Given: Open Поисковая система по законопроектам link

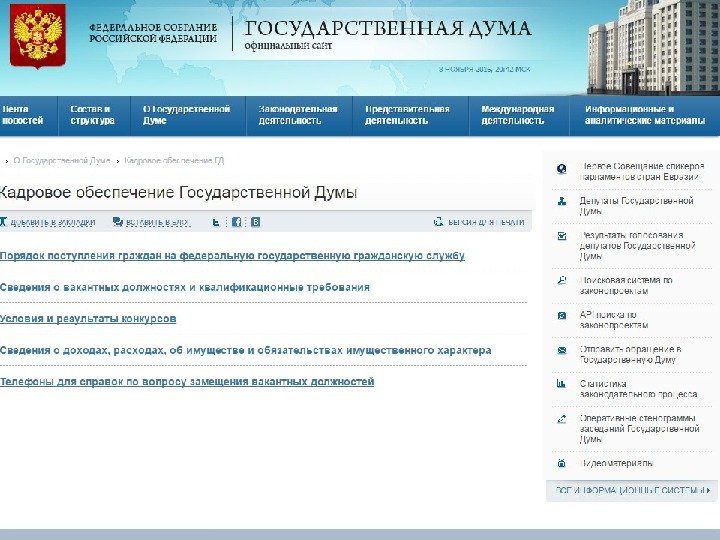Looking at the screenshot, I should click(626, 286).
